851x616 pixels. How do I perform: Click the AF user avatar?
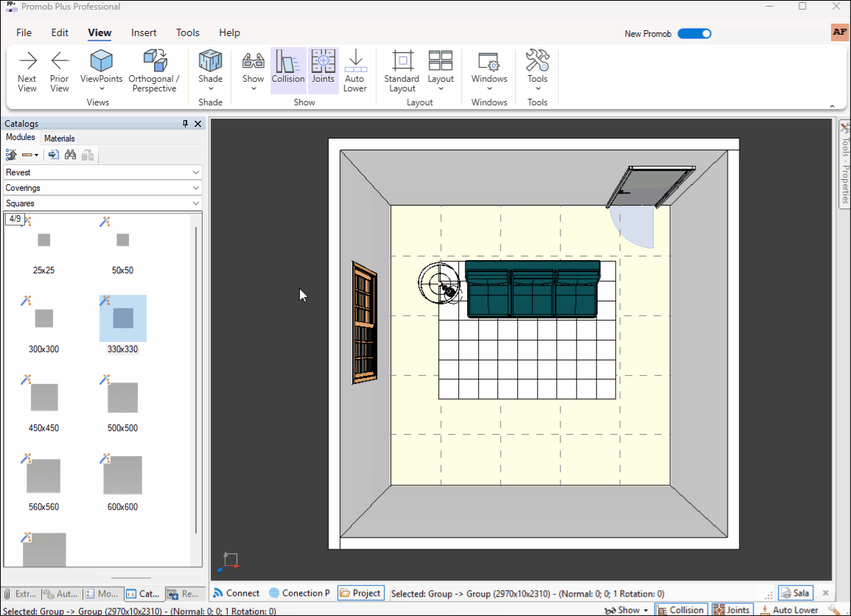pyautogui.click(x=840, y=32)
